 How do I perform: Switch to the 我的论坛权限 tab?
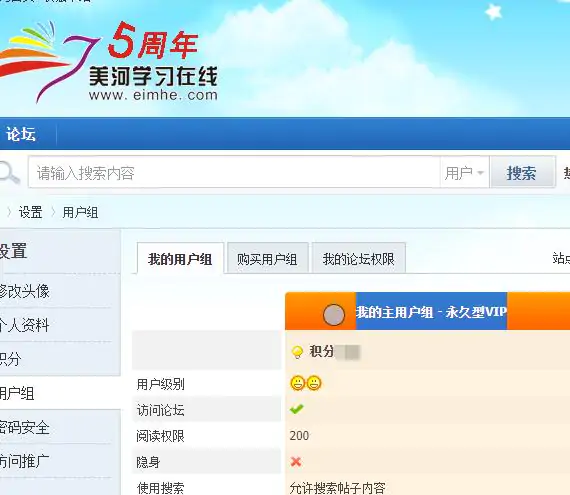[x=359, y=259]
